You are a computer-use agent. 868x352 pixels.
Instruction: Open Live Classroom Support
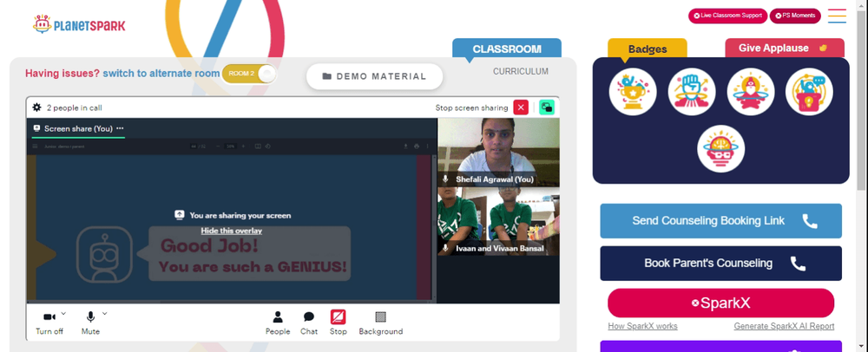[x=727, y=16]
